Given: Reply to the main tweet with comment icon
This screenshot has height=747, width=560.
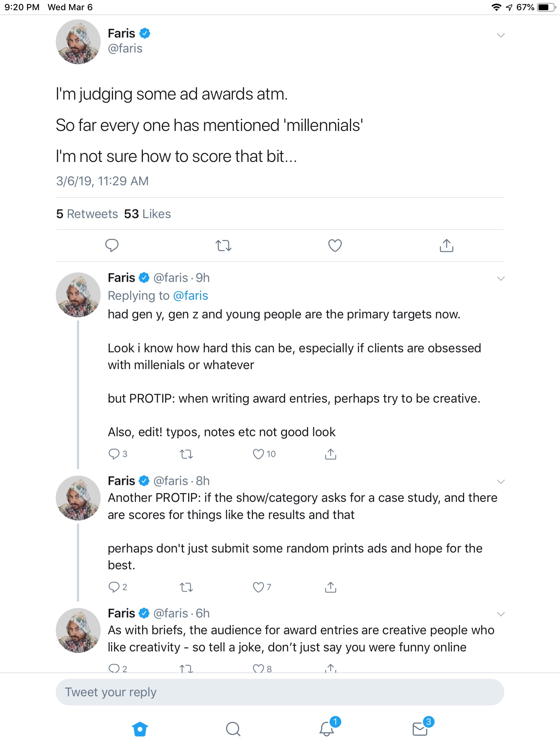Looking at the screenshot, I should tap(112, 245).
